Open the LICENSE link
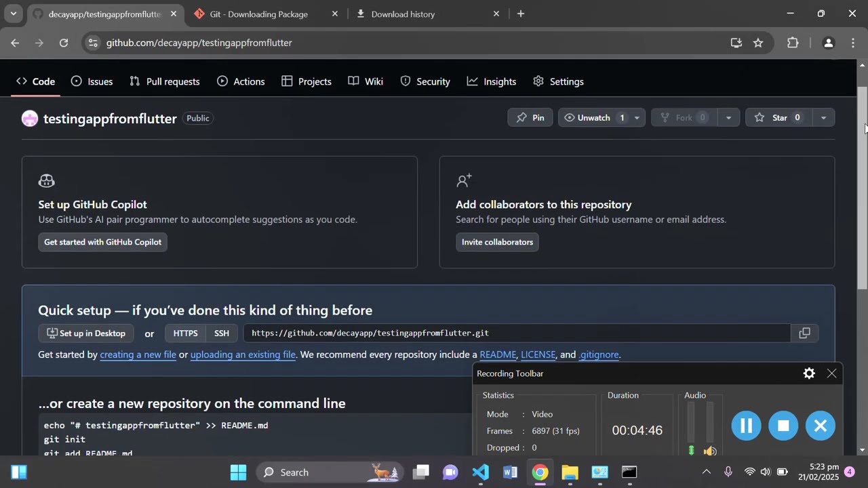Viewport: 868px width, 488px height. coord(538,354)
